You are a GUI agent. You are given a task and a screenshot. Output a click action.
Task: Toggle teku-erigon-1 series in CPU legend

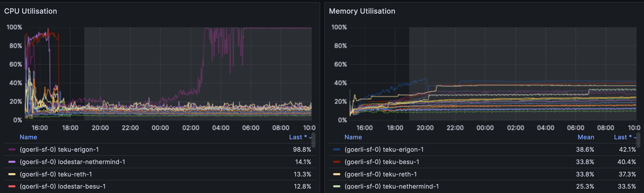point(59,150)
